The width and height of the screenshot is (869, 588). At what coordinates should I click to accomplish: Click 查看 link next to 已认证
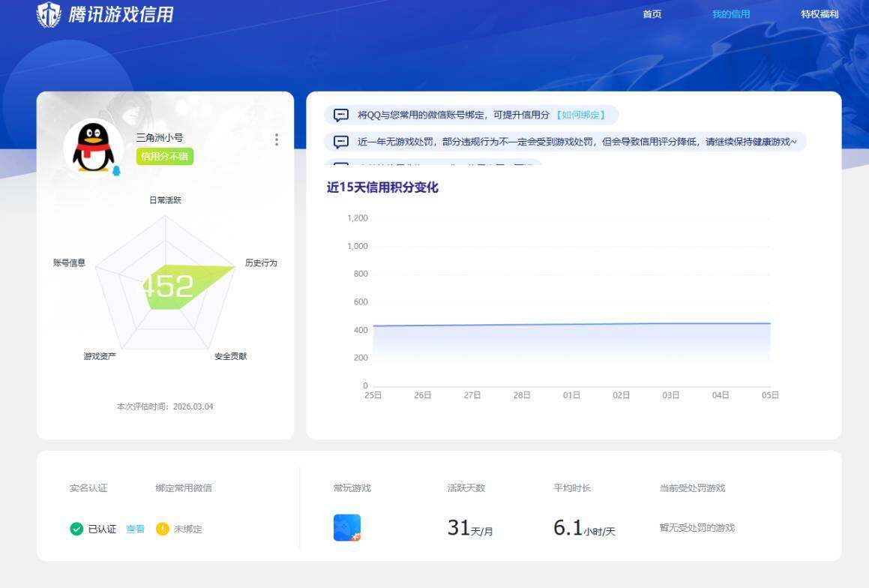click(x=135, y=529)
